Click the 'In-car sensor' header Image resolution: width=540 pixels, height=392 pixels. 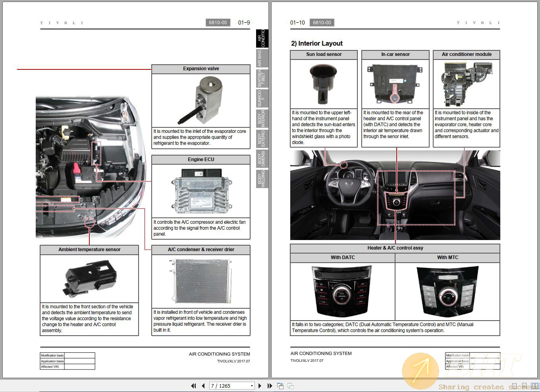pyautogui.click(x=395, y=54)
